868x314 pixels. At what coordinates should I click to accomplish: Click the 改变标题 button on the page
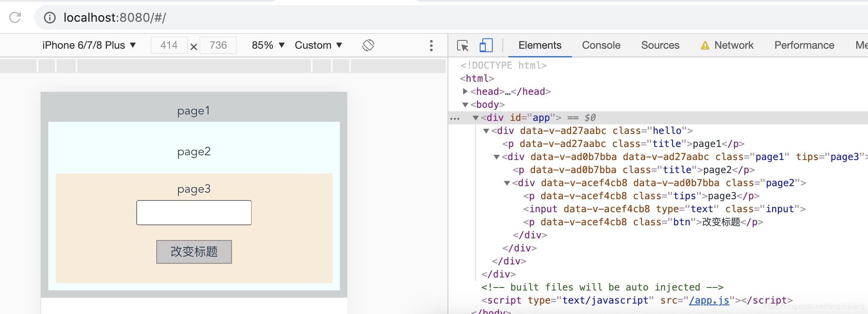(x=194, y=252)
